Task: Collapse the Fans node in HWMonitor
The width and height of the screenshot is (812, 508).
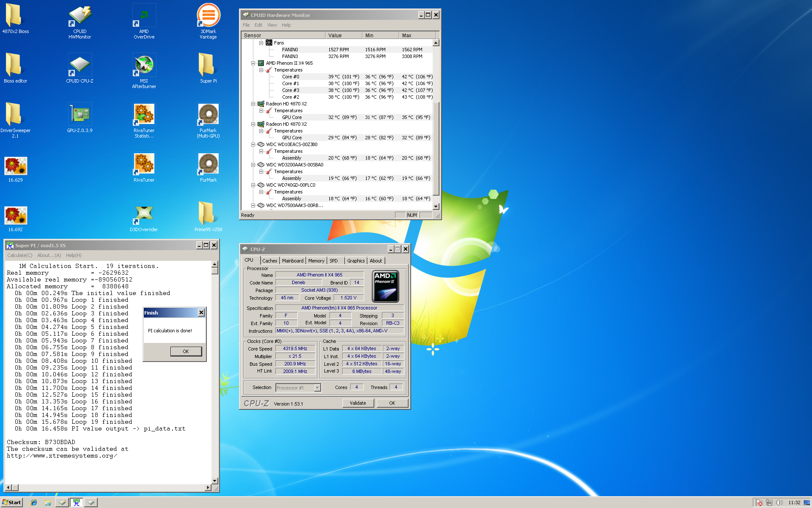Action: [261, 43]
